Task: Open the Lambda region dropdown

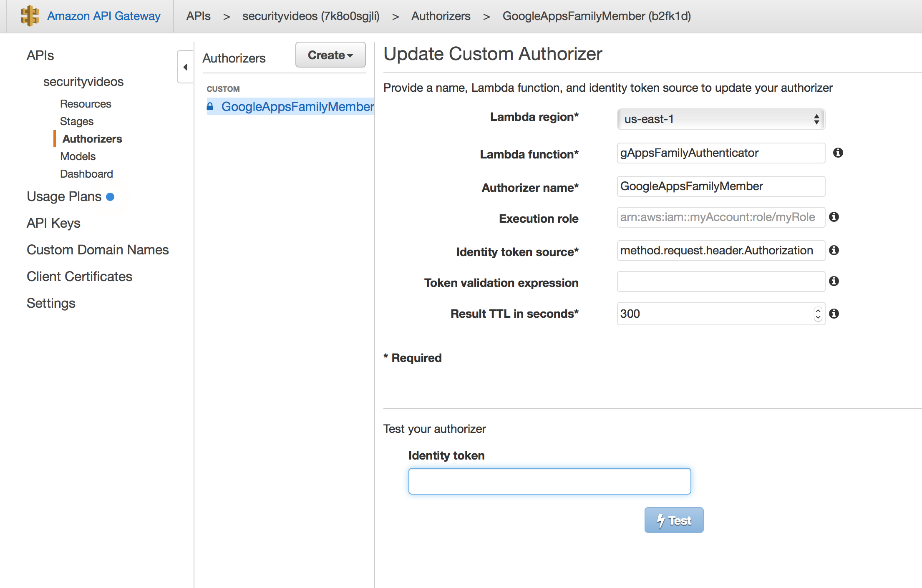Action: tap(721, 119)
